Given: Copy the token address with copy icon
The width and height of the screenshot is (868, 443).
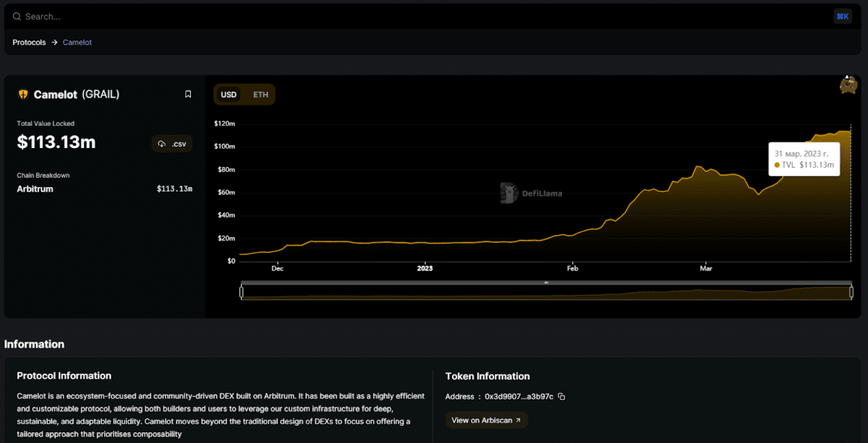Looking at the screenshot, I should tap(561, 397).
